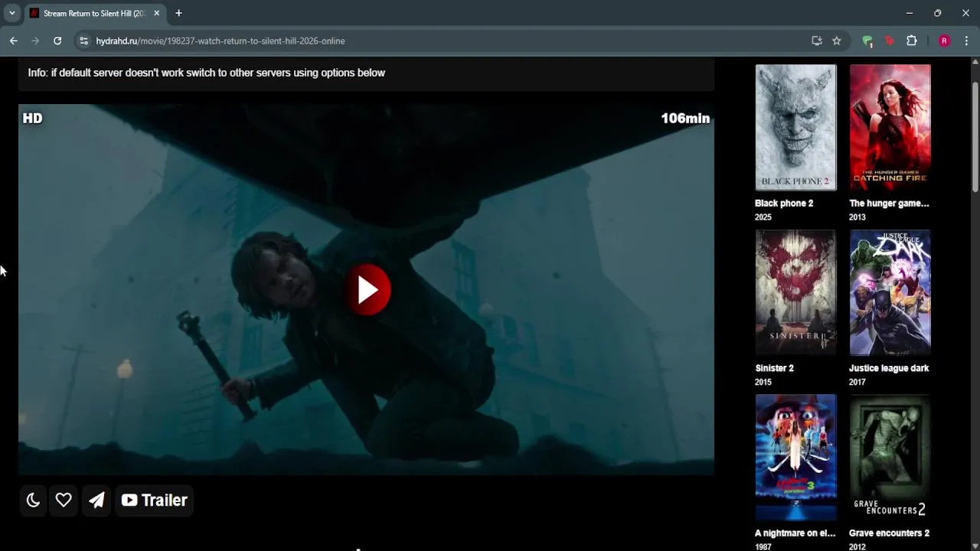Click 'Justice league dark' title link
Screen dimensions: 980x551
(889, 368)
